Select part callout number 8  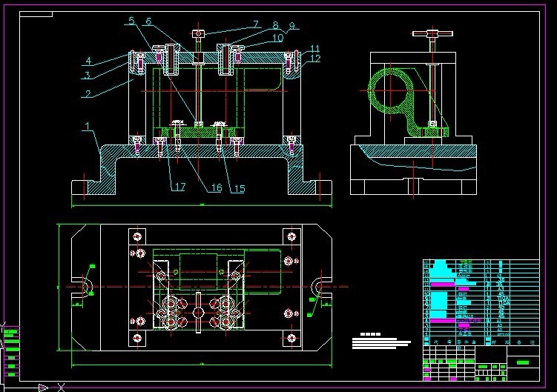[x=276, y=25]
